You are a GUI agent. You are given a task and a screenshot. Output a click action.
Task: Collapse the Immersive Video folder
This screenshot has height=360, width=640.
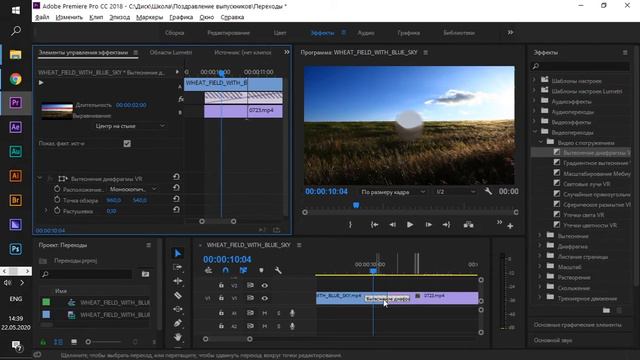tap(540, 142)
